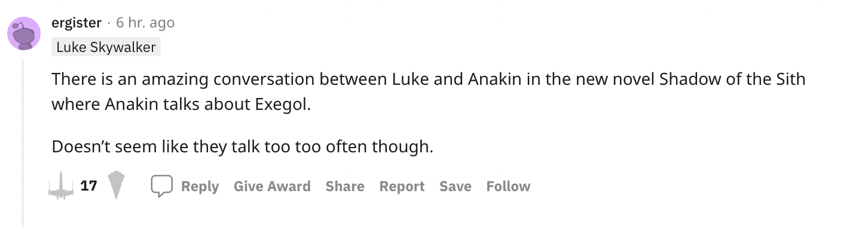Downvote the comment with the Star Destroyer icon
Viewport: 868px width, 227px height.
116,186
